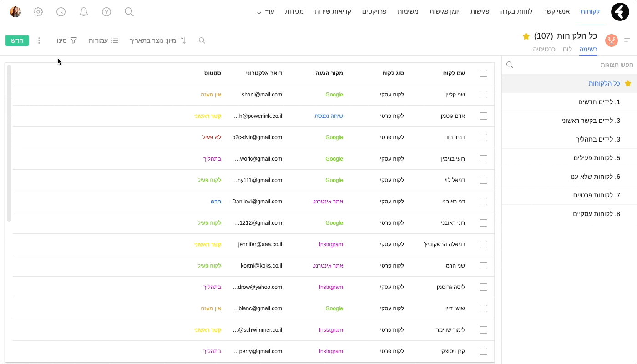
Task: Open משימות in top navigation
Action: pos(408,11)
